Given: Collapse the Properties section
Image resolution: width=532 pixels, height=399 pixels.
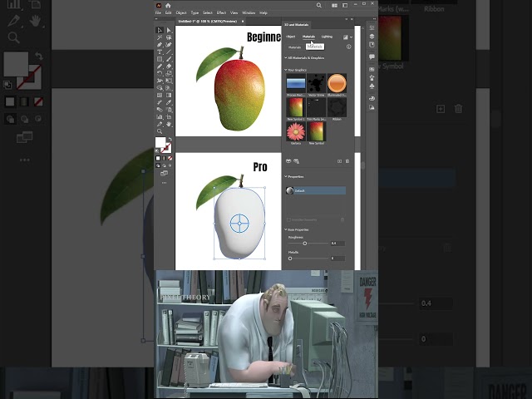Looking at the screenshot, I should pyautogui.click(x=286, y=177).
